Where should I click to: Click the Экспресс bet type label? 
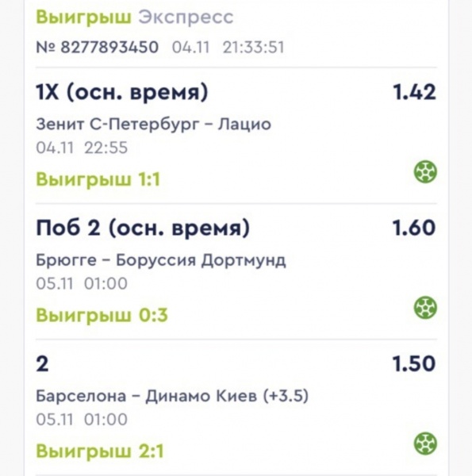point(186,17)
